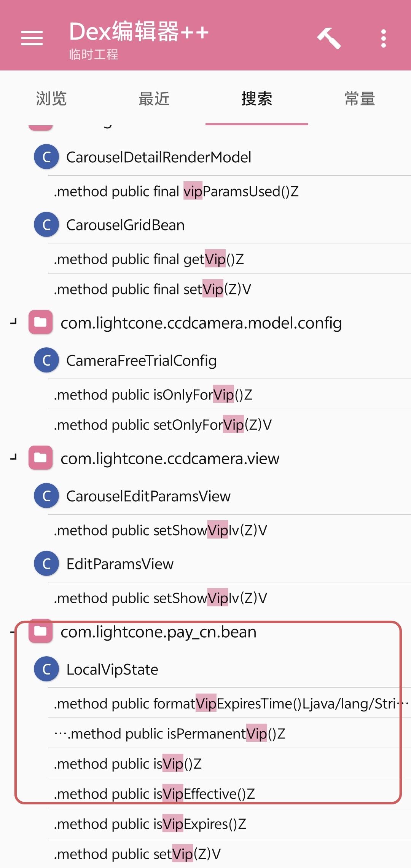Image resolution: width=411 pixels, height=868 pixels.
Task: Go to the 最近 tab
Action: pyautogui.click(x=154, y=99)
